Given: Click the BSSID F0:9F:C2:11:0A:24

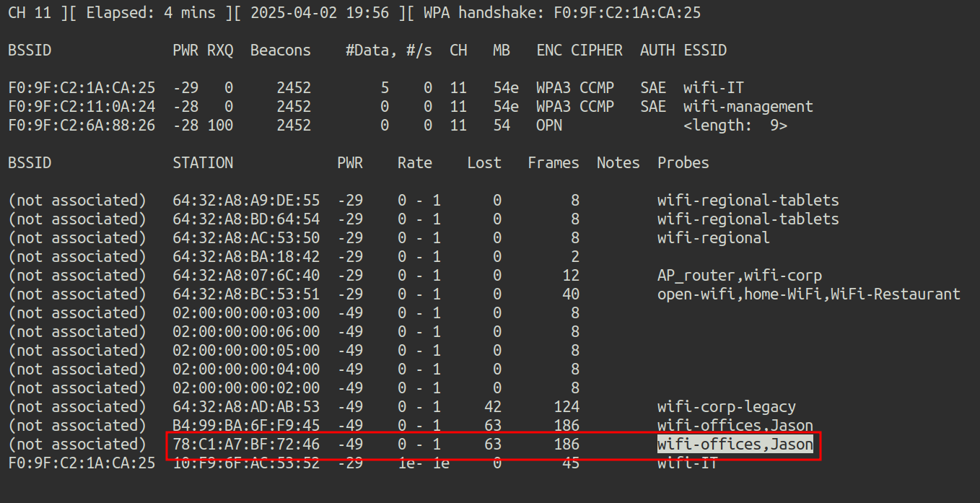Looking at the screenshot, I should click(82, 107).
